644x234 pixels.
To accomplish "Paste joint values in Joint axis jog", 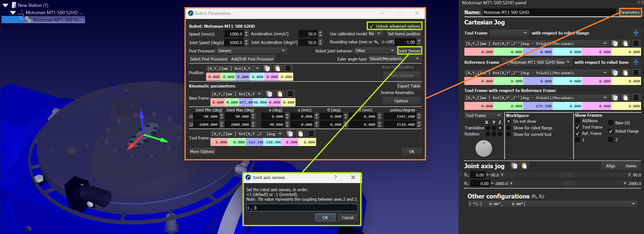I will point(524,166).
